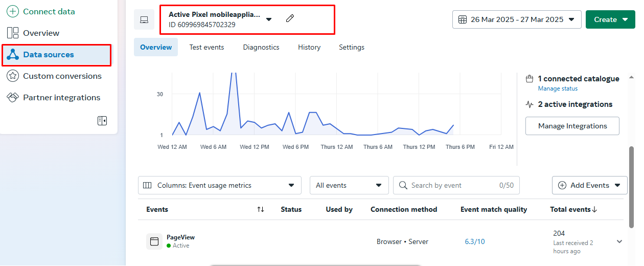The height and width of the screenshot is (266, 644).
Task: Go to the Settings tab
Action: pos(352,47)
